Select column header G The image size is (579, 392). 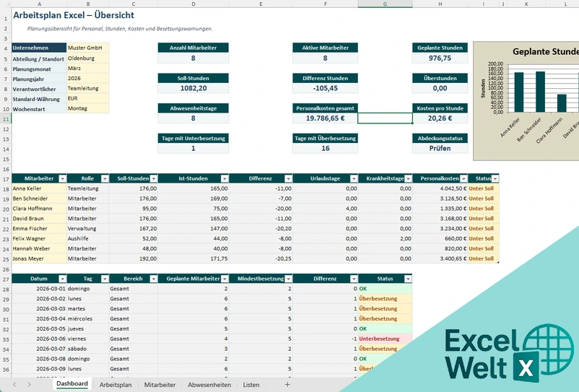385,4
